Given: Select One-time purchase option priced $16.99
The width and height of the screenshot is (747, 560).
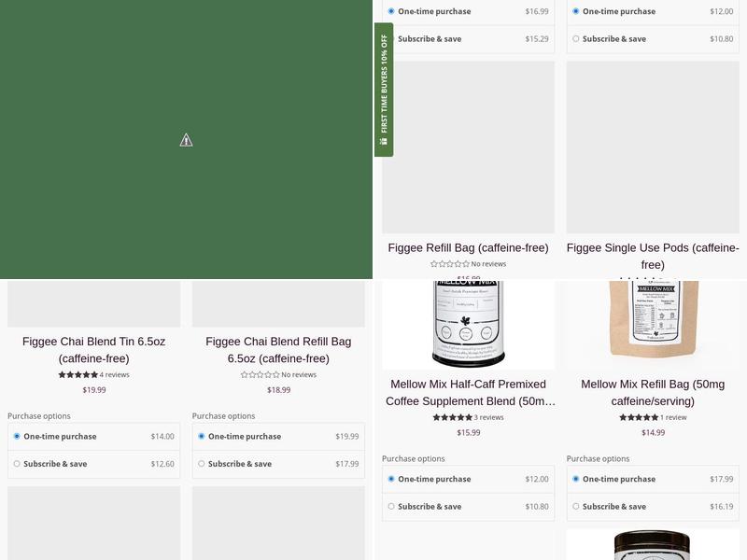Looking at the screenshot, I should tap(469, 11).
